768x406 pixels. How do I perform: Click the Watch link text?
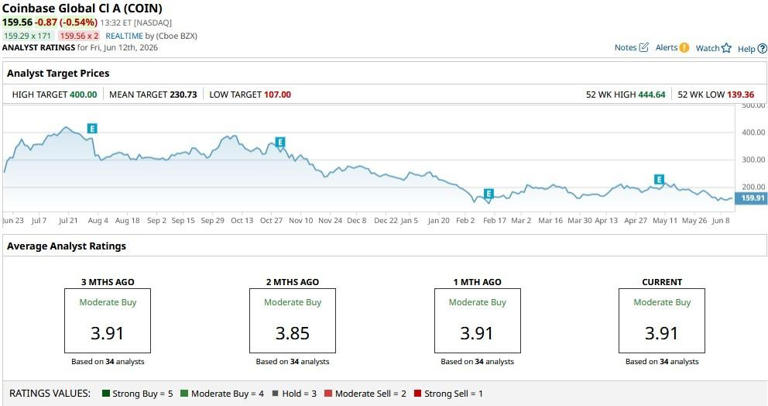[708, 48]
